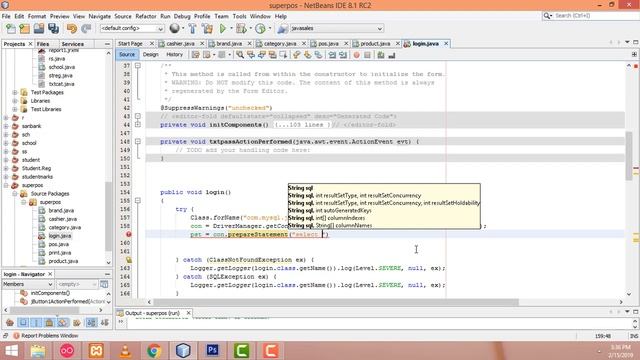Viewport: 640px width, 360px height.
Task: Click the Clean and Build icon
Action: (x=207, y=29)
